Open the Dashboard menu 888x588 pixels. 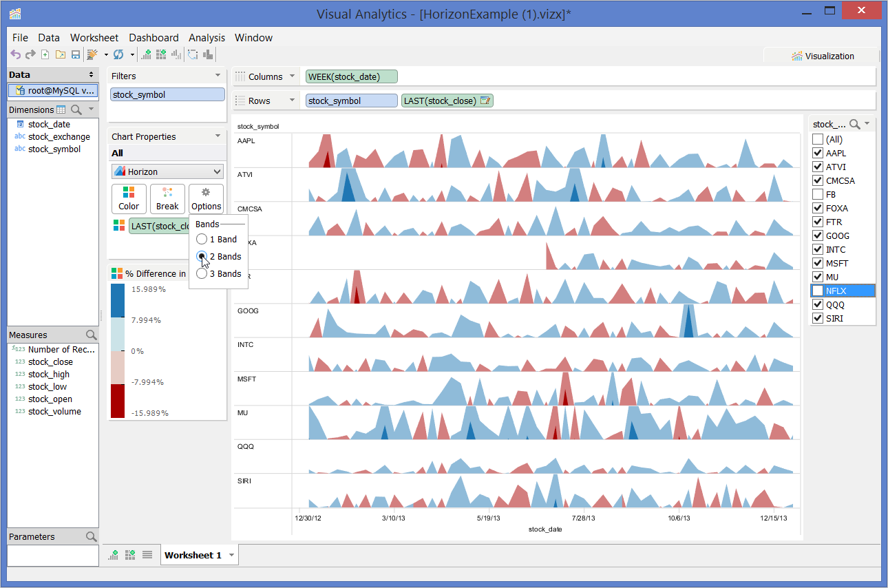click(x=154, y=38)
